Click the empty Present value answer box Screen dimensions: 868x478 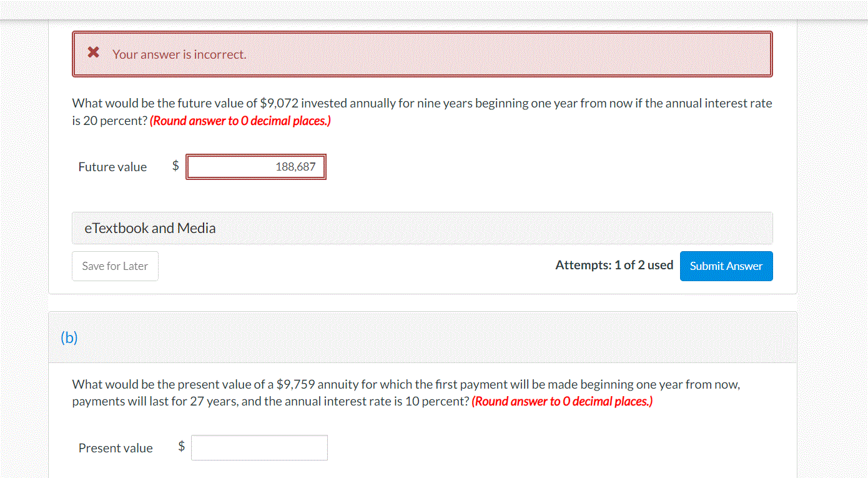pyautogui.click(x=259, y=447)
